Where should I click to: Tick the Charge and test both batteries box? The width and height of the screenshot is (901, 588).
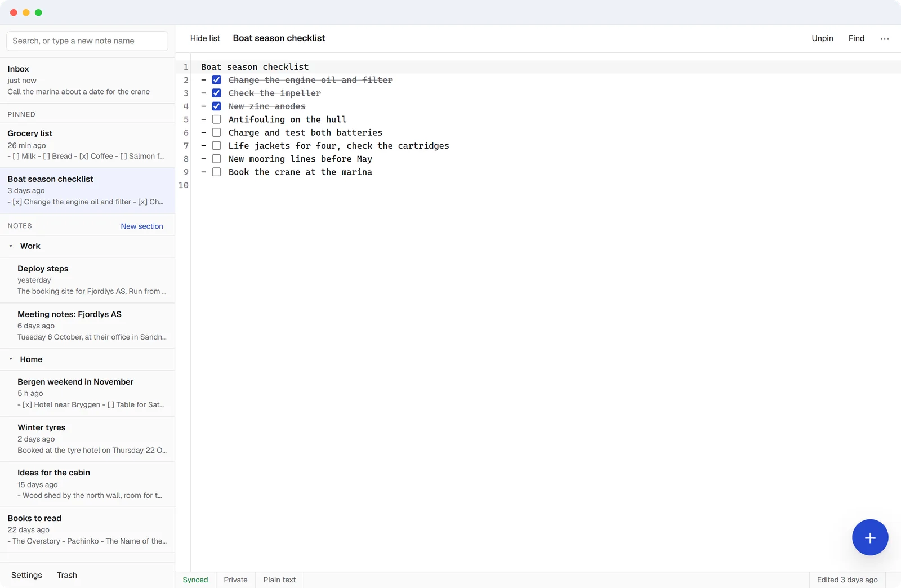(216, 132)
